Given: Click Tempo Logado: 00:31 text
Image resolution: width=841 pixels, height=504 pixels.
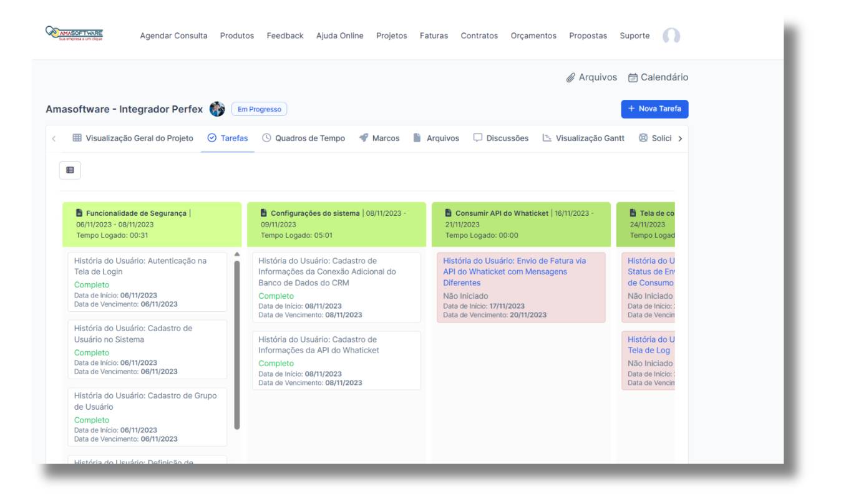Looking at the screenshot, I should pos(112,235).
